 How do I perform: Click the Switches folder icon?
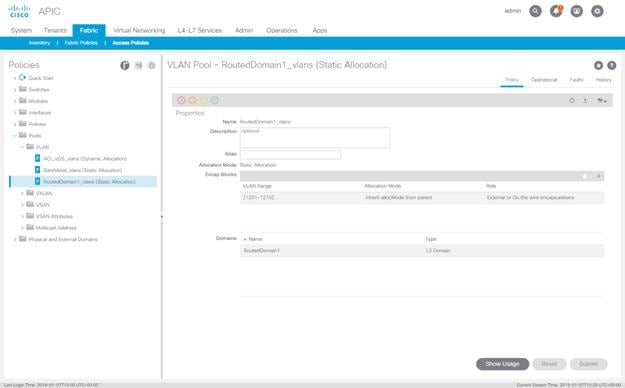coord(23,89)
